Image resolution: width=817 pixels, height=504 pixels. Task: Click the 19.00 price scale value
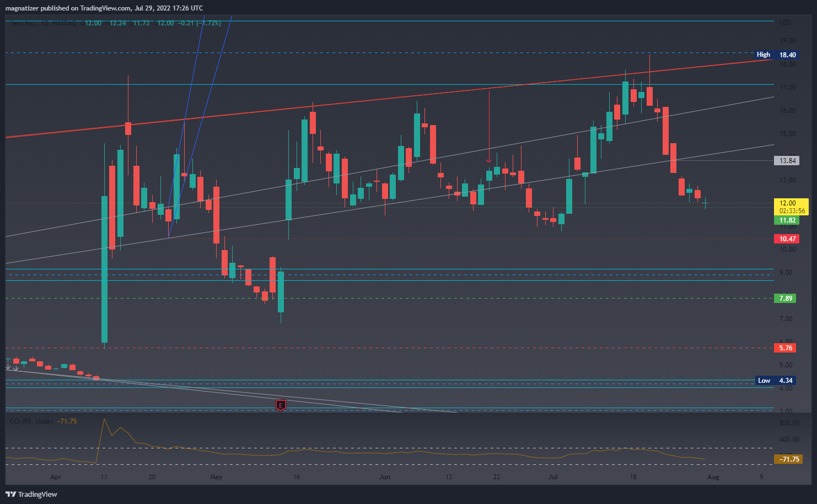click(x=788, y=41)
